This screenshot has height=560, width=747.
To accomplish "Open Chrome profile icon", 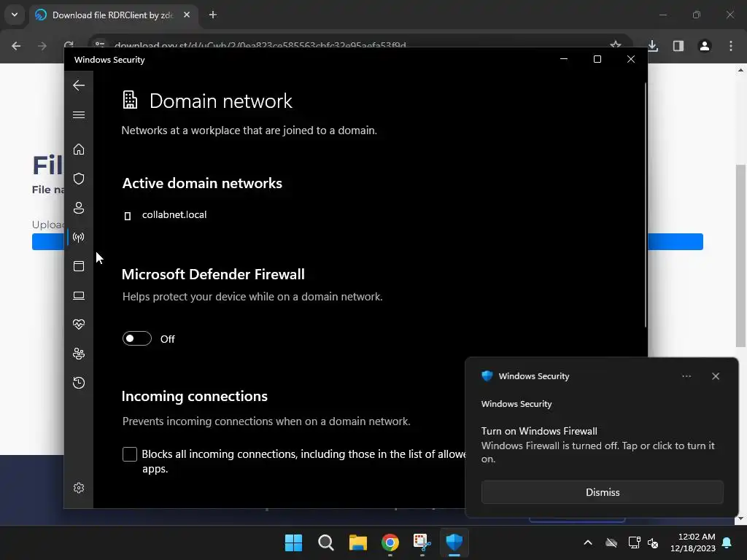I will click(705, 46).
